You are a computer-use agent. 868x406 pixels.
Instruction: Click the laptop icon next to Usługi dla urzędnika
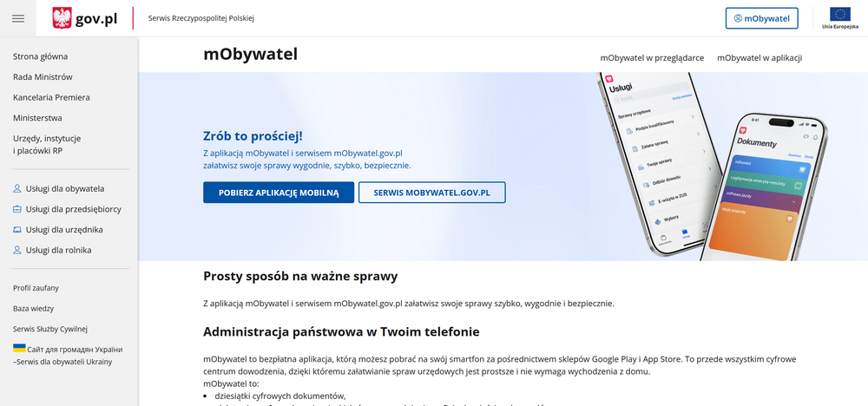point(17,230)
